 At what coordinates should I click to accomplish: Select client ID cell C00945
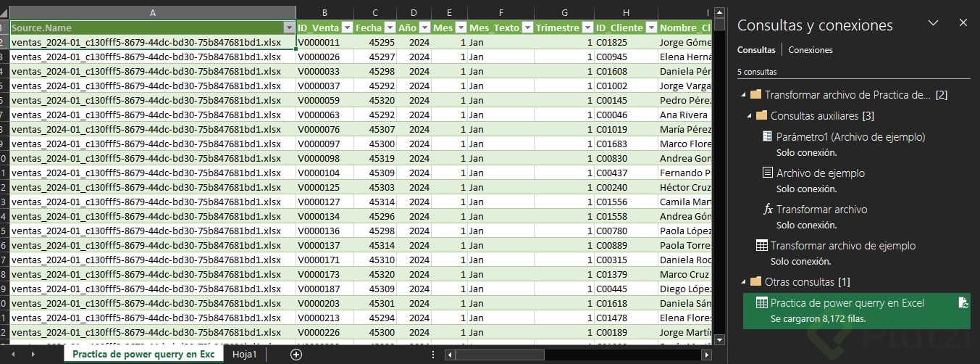point(626,57)
